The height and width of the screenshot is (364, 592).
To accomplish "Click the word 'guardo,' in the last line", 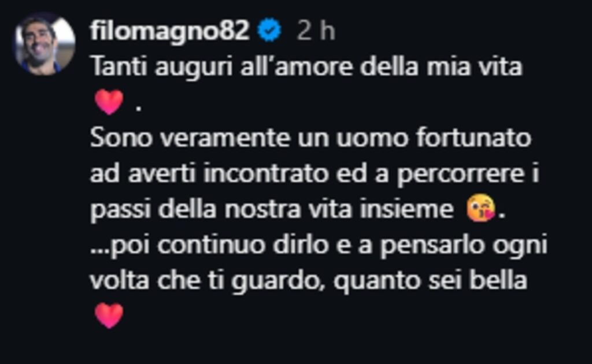I will (278, 281).
